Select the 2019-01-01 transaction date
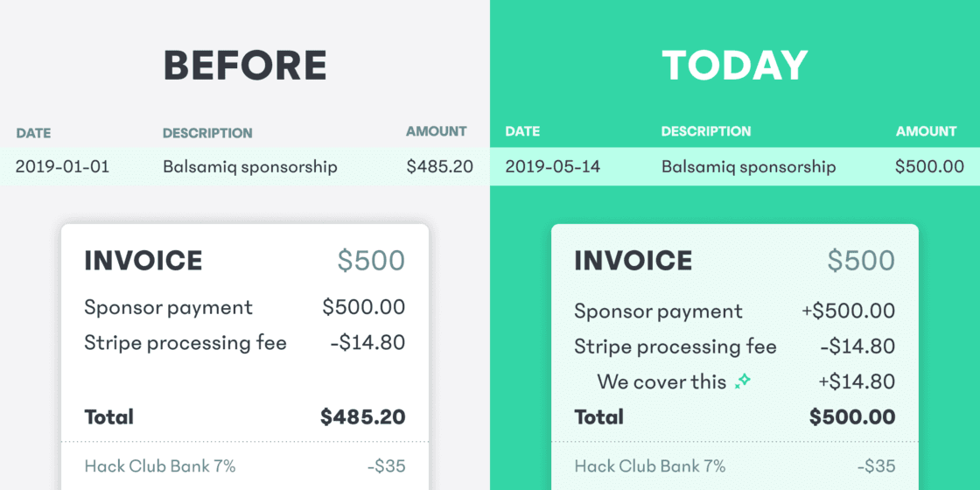 (x=63, y=166)
